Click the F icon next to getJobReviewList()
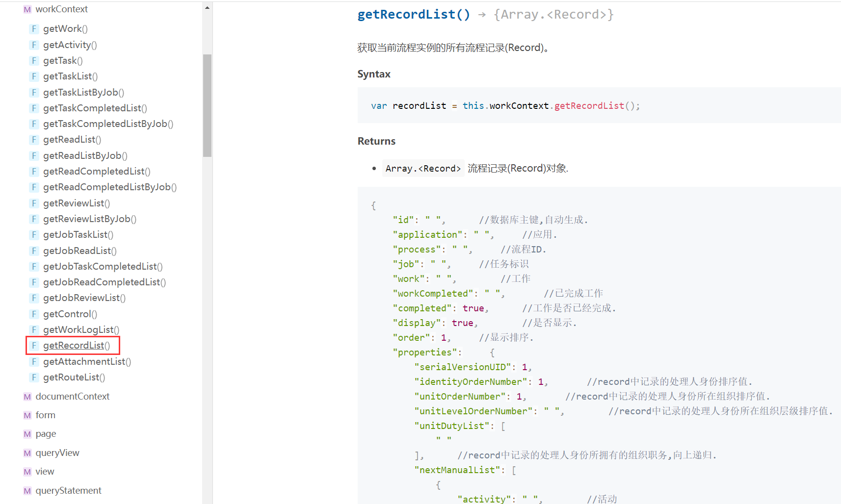The height and width of the screenshot is (504, 841). [x=34, y=298]
